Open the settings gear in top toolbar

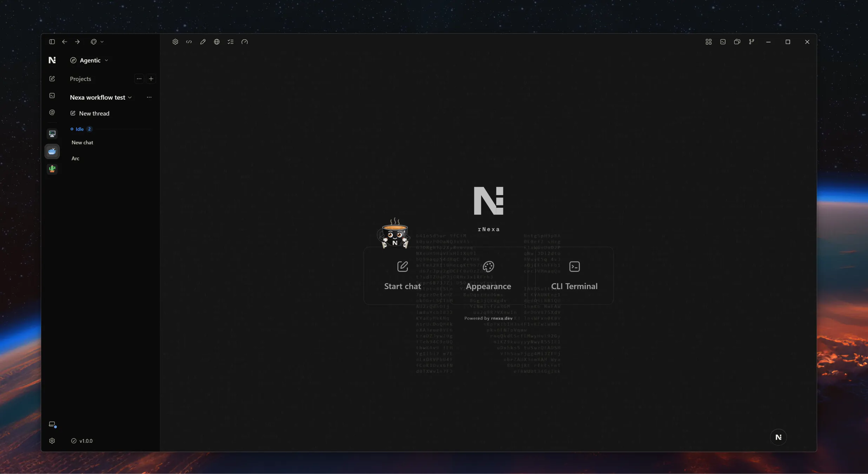(175, 42)
